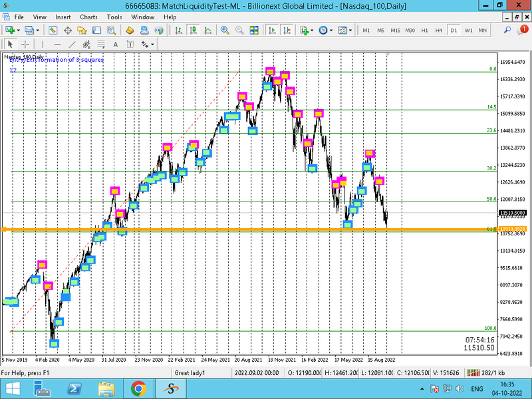The image size is (532, 399).
Task: Activate the crosshair cursor
Action: pos(25,45)
